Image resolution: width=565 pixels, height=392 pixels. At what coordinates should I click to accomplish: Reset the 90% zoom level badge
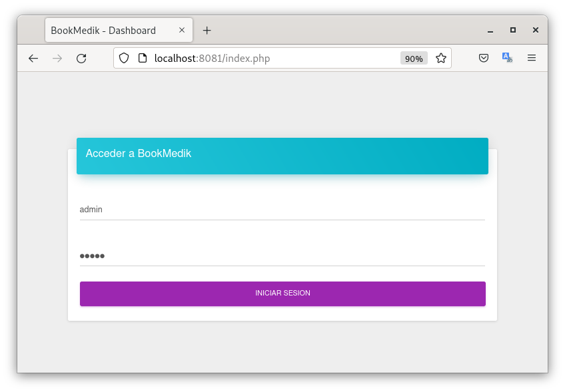[x=414, y=59]
